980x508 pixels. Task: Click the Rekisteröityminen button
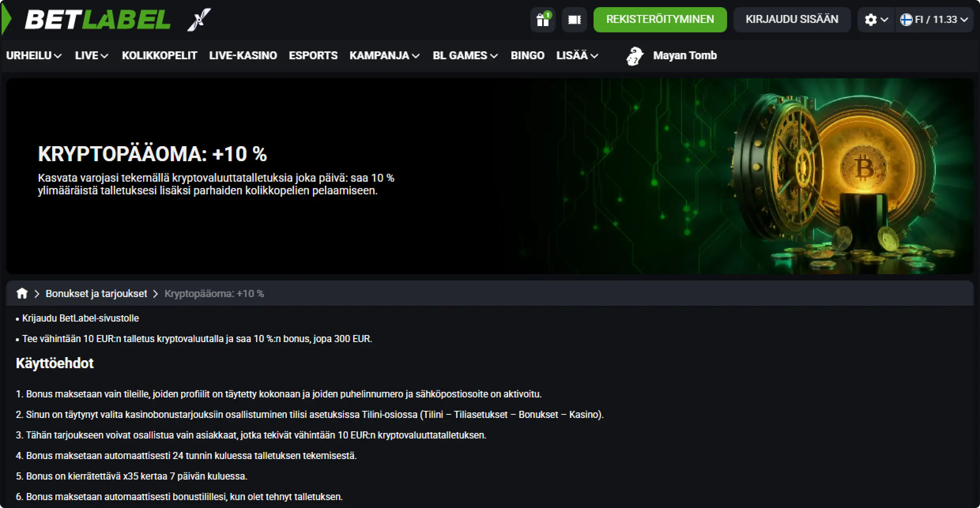(x=660, y=19)
